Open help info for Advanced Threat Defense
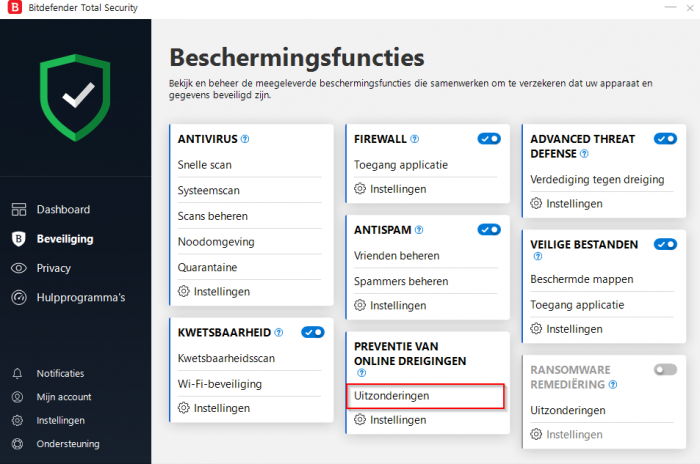The height and width of the screenshot is (464, 700). coord(584,154)
